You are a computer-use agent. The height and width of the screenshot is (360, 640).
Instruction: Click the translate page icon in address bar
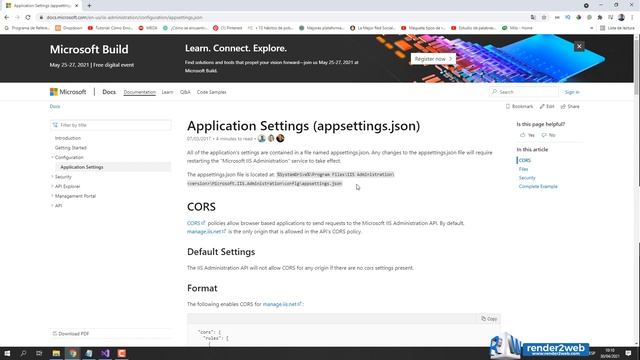[533, 18]
